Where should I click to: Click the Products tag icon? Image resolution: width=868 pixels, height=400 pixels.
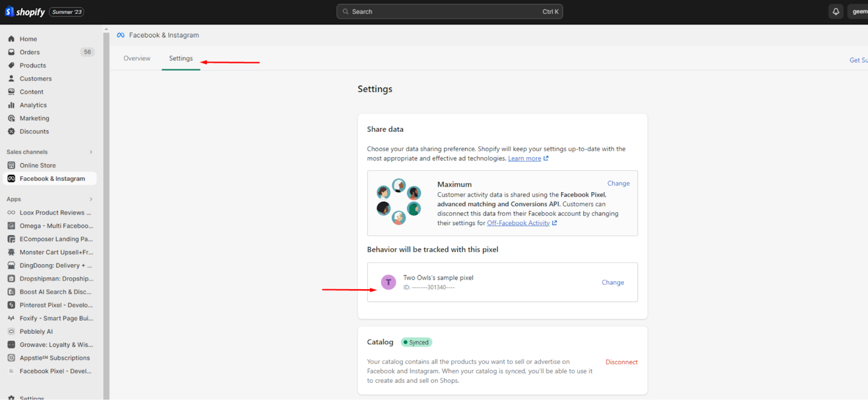tap(11, 65)
